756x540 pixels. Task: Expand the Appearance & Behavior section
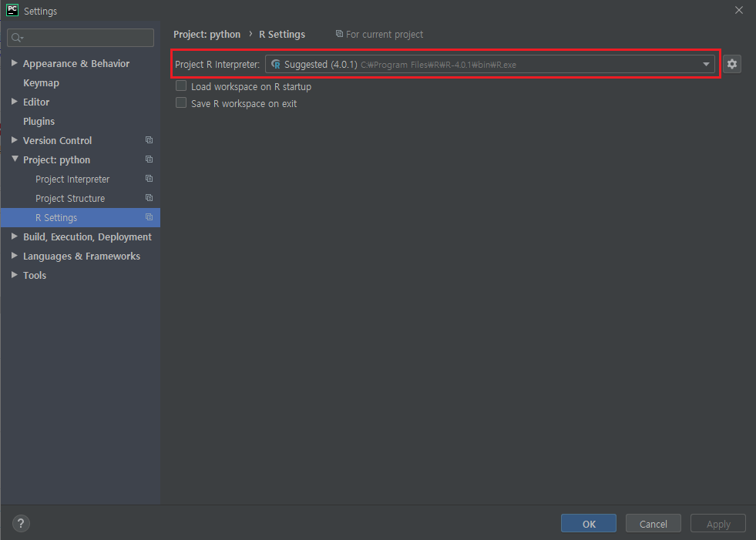pyautogui.click(x=14, y=63)
